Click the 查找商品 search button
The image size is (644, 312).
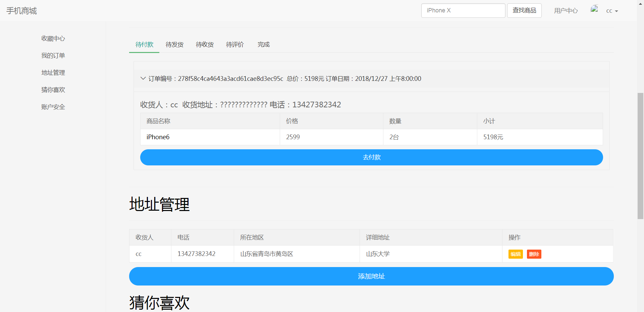click(524, 10)
